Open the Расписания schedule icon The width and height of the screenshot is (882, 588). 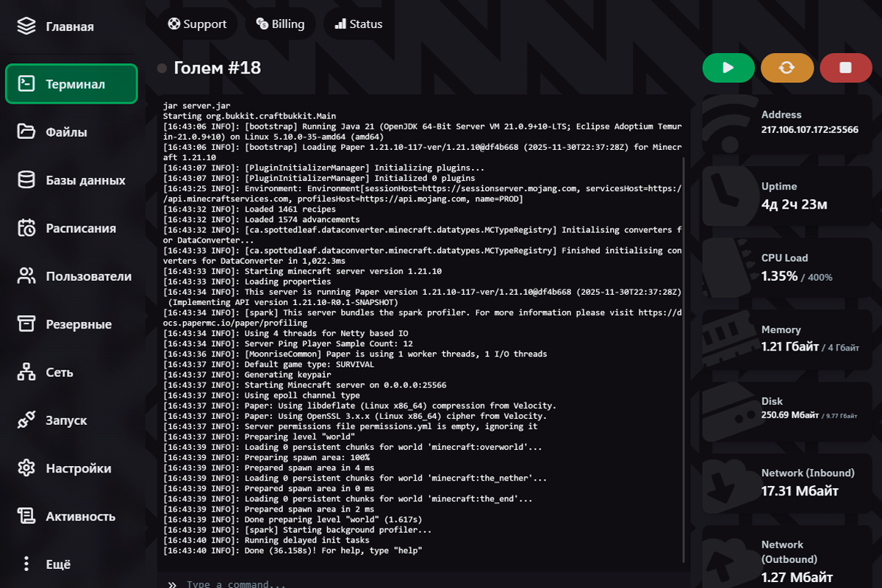click(x=26, y=228)
